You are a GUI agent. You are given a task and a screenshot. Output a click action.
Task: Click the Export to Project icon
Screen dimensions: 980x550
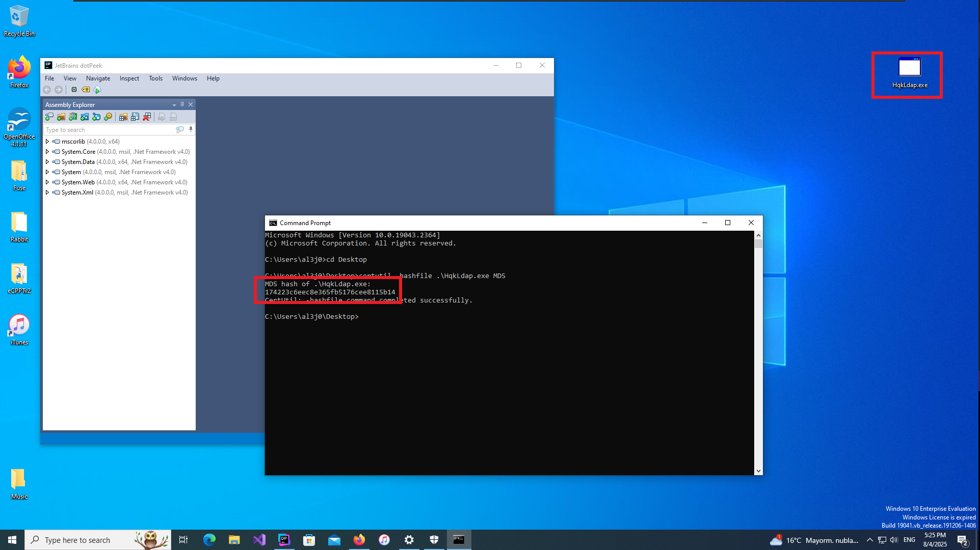[x=162, y=117]
